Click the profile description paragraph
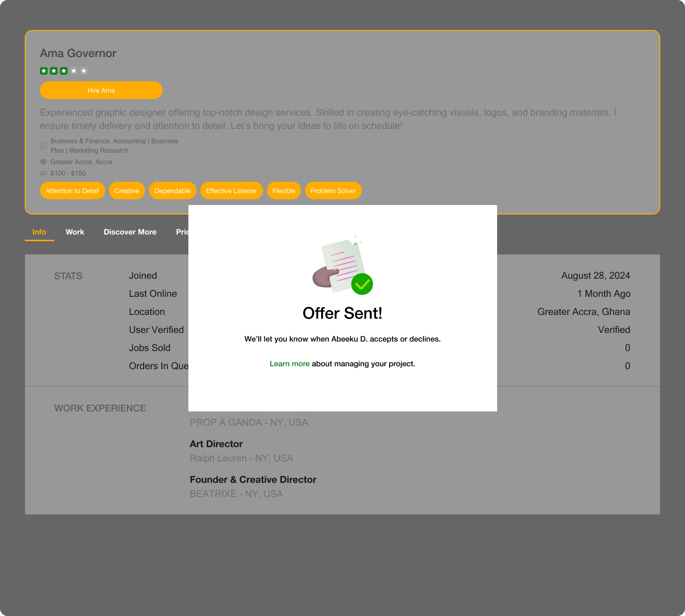The image size is (685, 616). tap(328, 119)
